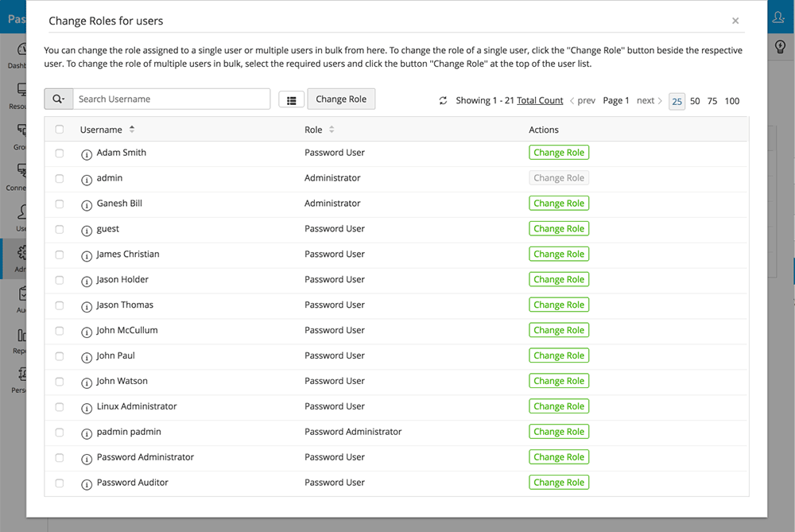Click the info icon beside padmin padmin
This screenshot has height=532, width=795.
[x=87, y=433]
